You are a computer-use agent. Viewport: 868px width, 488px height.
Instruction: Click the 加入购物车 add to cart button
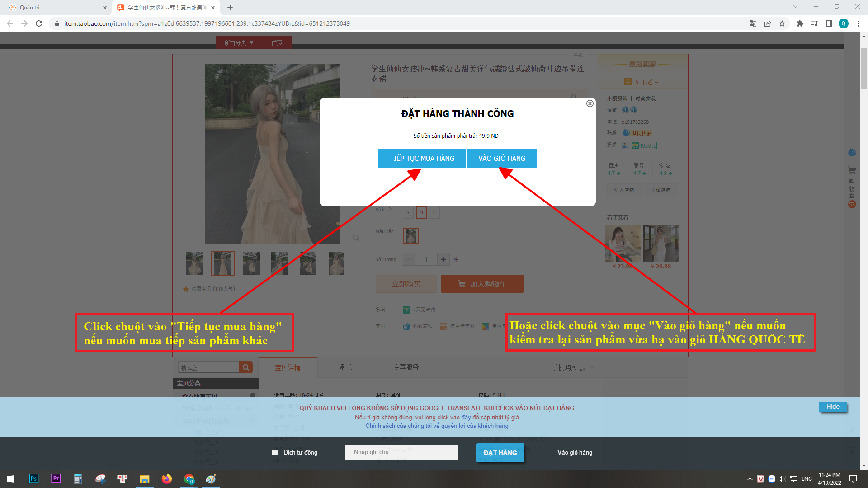coord(482,284)
